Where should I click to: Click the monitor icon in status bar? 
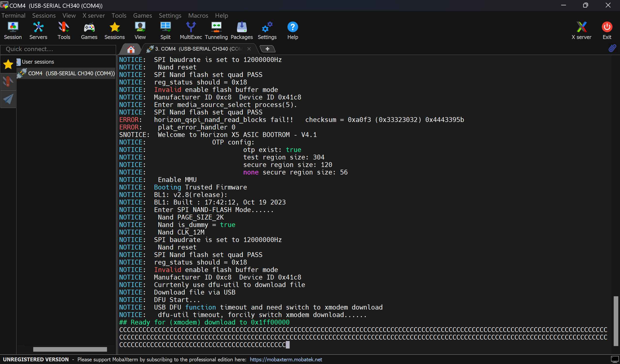[x=614, y=359]
